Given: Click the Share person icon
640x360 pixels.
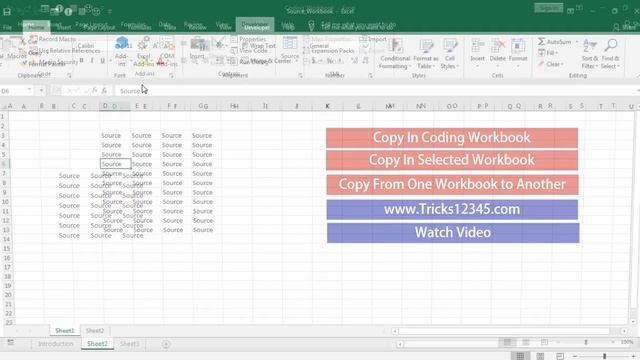Looking at the screenshot, I should coord(616,27).
